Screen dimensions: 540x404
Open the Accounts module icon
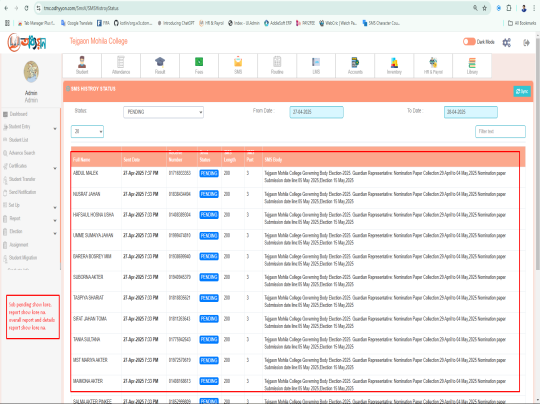tap(355, 65)
